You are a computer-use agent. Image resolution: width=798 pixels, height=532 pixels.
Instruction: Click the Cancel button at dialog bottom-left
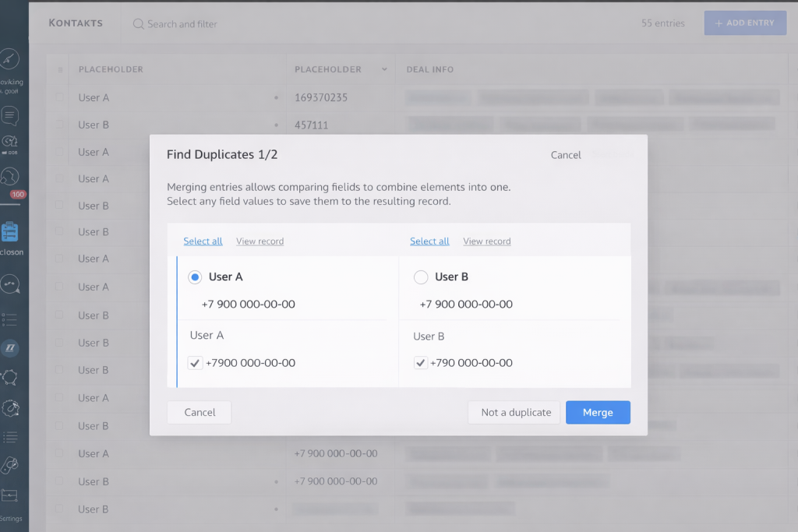coord(199,413)
